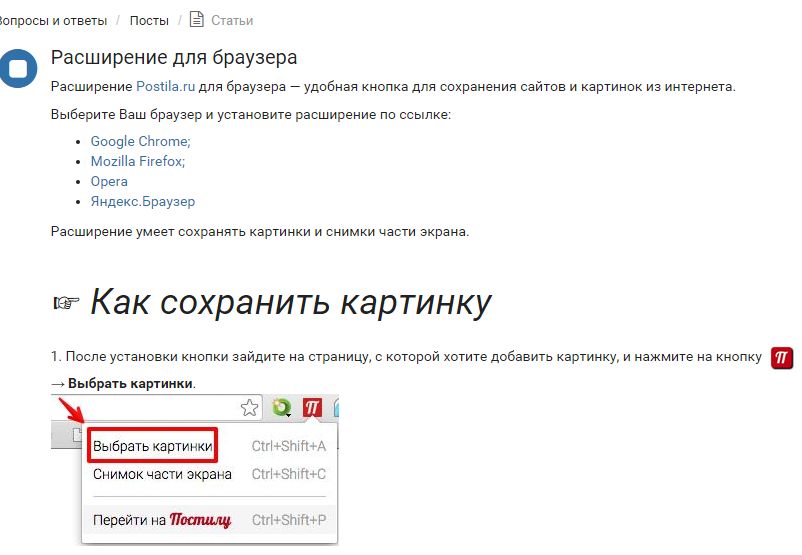Viewport: 802px width, 555px height.
Task: Click the bookmark star icon in address bar
Action: tap(249, 408)
